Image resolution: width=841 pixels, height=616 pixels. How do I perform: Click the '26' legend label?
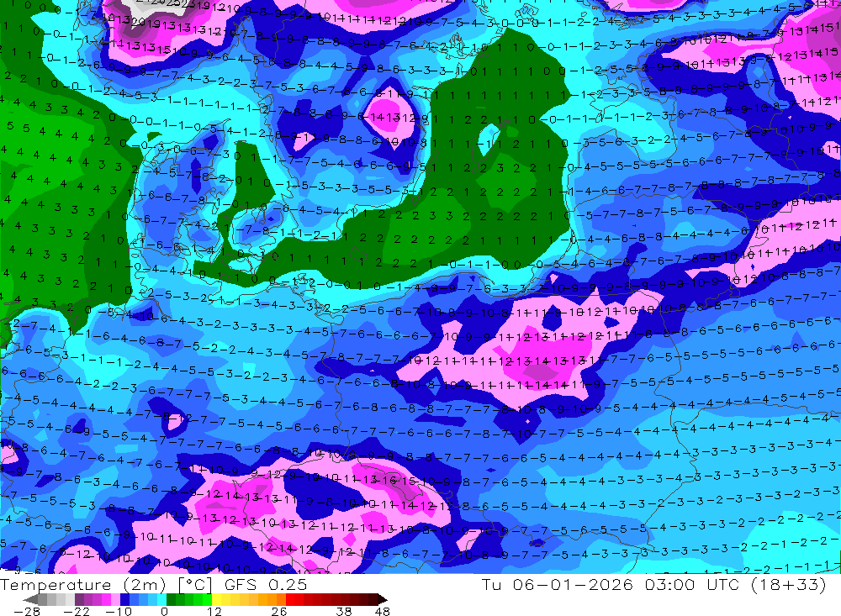click(278, 611)
